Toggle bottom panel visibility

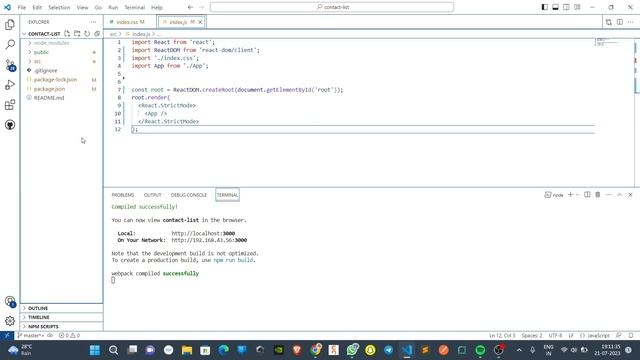pos(556,7)
